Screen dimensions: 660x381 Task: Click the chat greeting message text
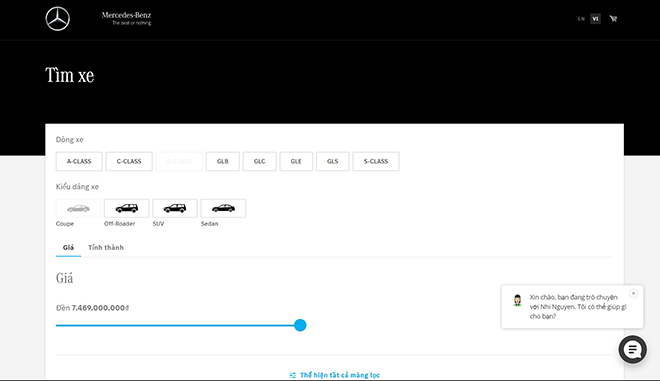578,307
